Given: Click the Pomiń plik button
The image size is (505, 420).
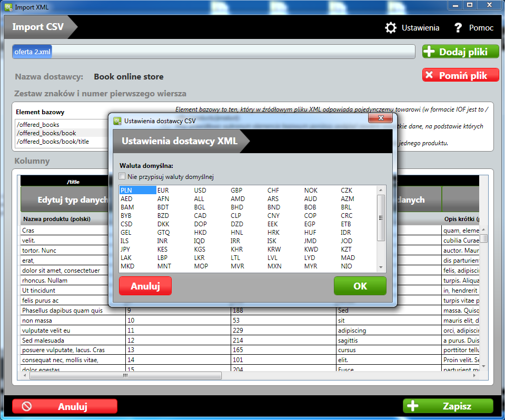Looking at the screenshot, I should [x=461, y=75].
